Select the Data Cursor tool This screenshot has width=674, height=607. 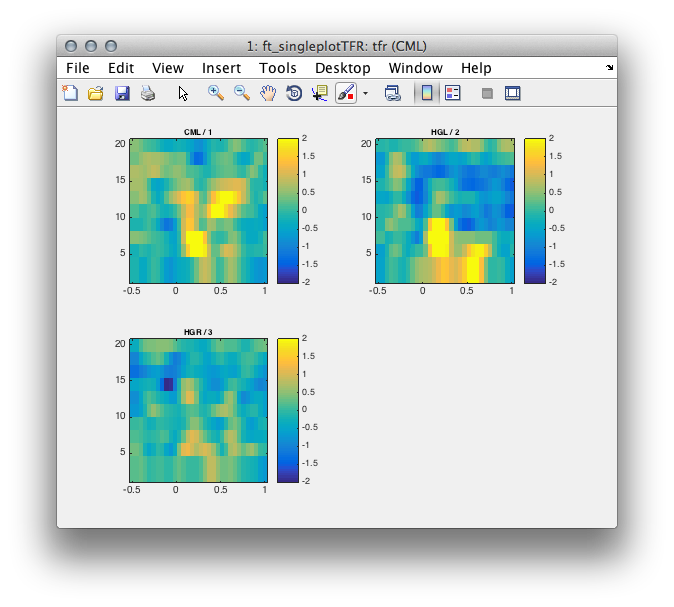pyautogui.click(x=320, y=93)
